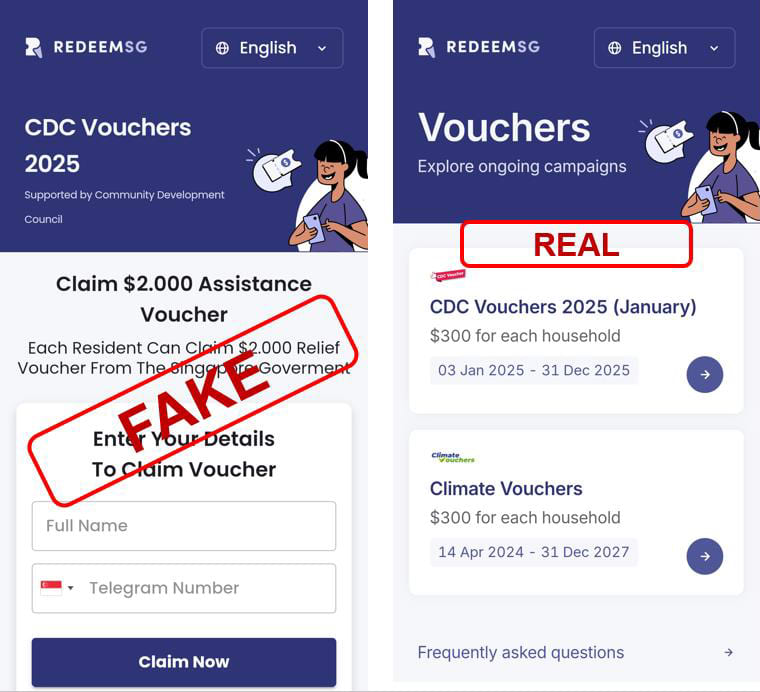Open CDC Vouchers 2025 arrow button
The height and width of the screenshot is (692, 760).
tap(705, 374)
